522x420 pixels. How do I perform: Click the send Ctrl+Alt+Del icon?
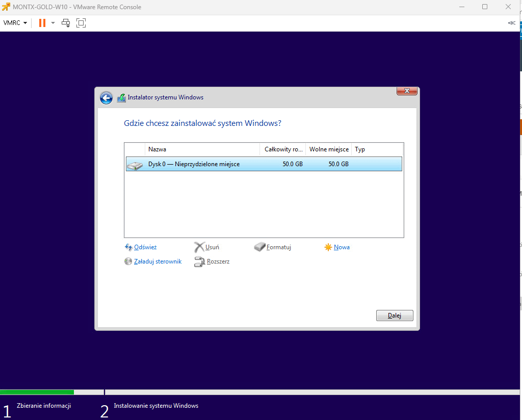(x=66, y=23)
